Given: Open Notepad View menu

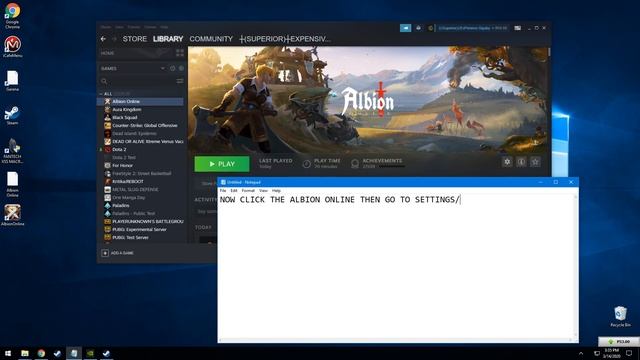Looking at the screenshot, I should pyautogui.click(x=263, y=191).
